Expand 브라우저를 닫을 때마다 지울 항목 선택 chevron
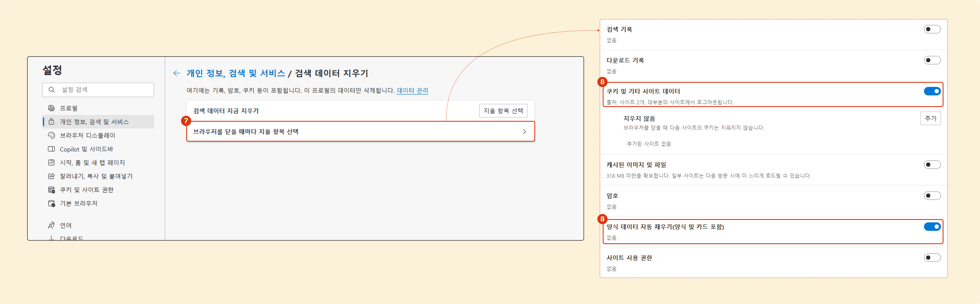980x304 pixels. (x=524, y=132)
